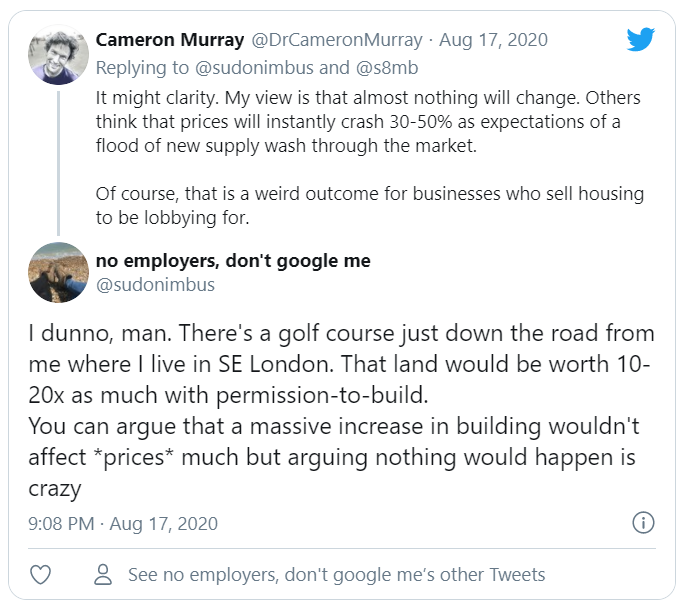The width and height of the screenshot is (687, 611).
Task: Like the tweet with heart icon
Action: coord(41,575)
